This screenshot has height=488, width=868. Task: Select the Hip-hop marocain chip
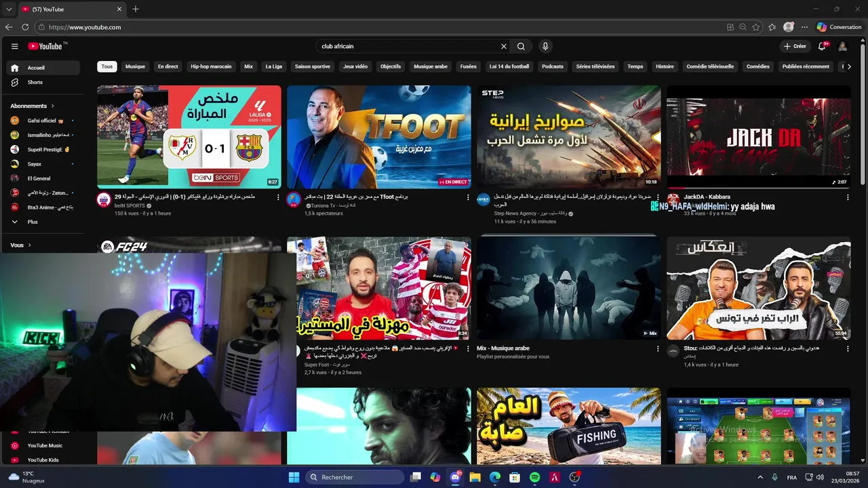[211, 66]
